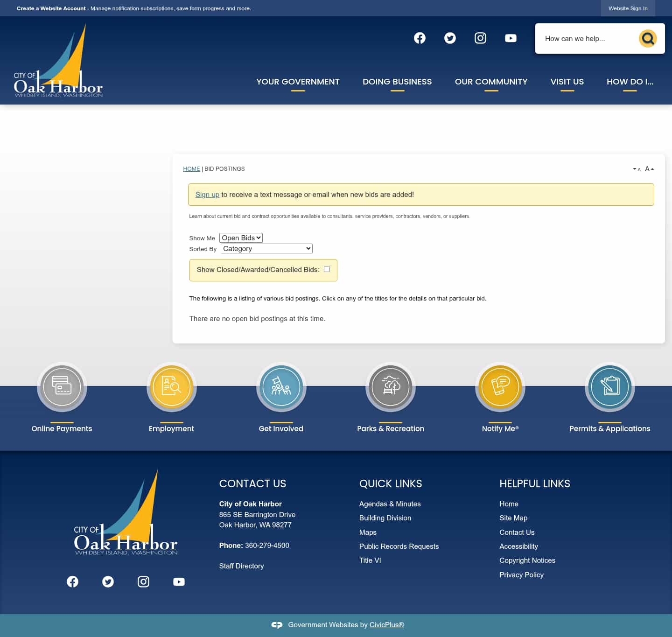The image size is (672, 637).
Task: Open the Employment section icon
Action: pos(171,387)
